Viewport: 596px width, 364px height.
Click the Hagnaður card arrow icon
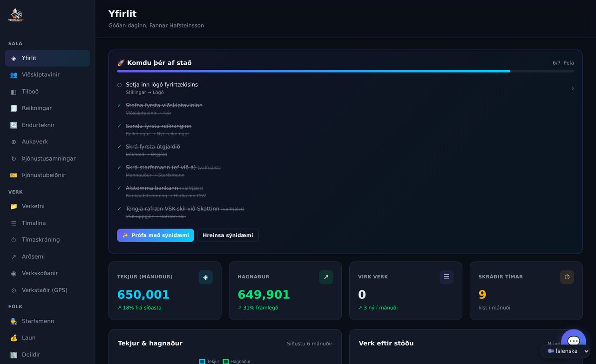pyautogui.click(x=326, y=277)
